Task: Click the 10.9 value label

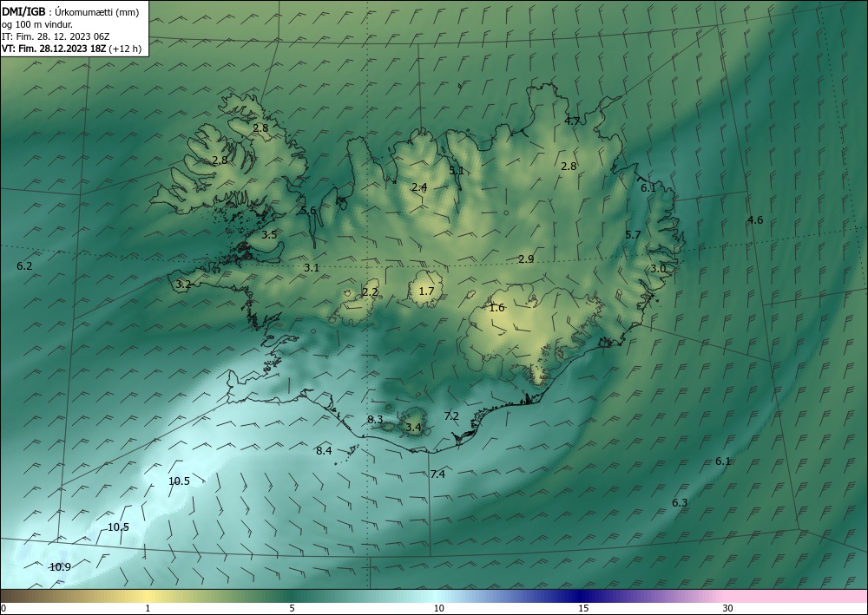Action: (60, 567)
